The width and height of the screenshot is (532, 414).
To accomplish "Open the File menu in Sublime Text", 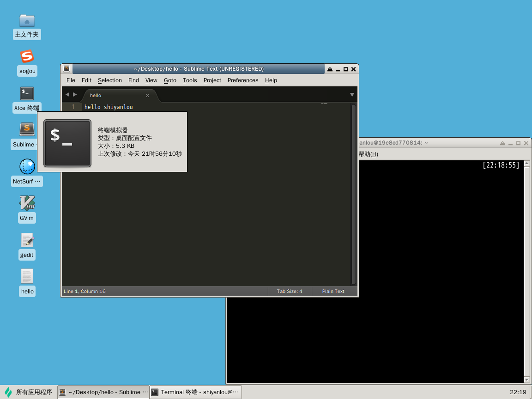I will pyautogui.click(x=71, y=80).
